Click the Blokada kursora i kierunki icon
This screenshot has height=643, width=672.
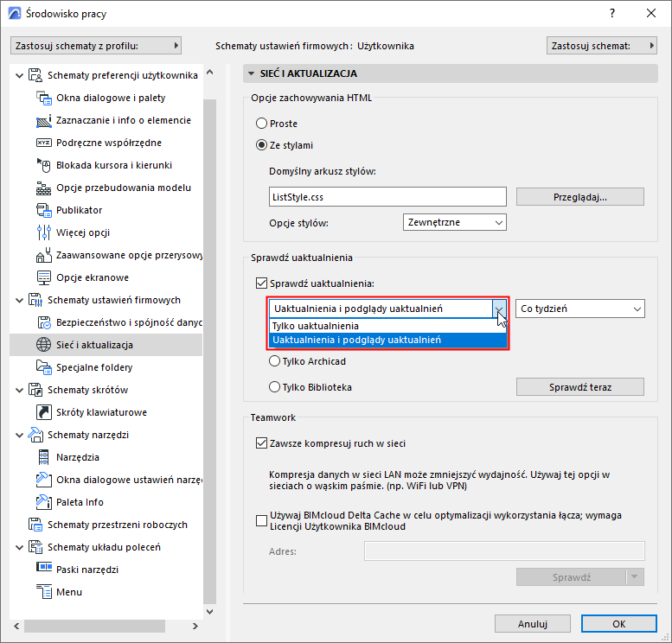(x=44, y=165)
